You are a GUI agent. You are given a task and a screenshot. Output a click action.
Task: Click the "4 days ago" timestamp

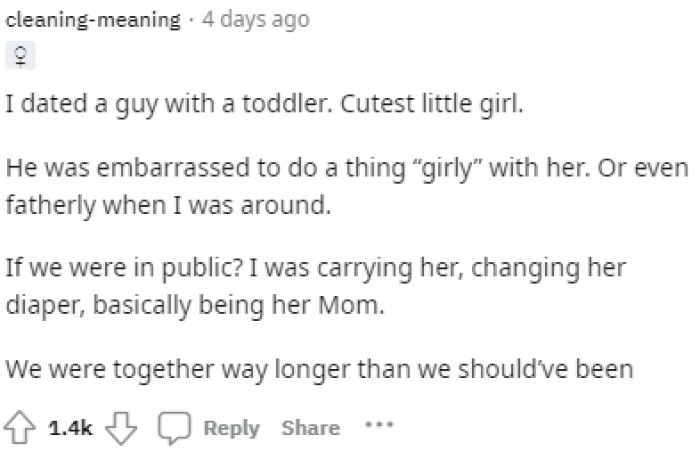pos(255,19)
